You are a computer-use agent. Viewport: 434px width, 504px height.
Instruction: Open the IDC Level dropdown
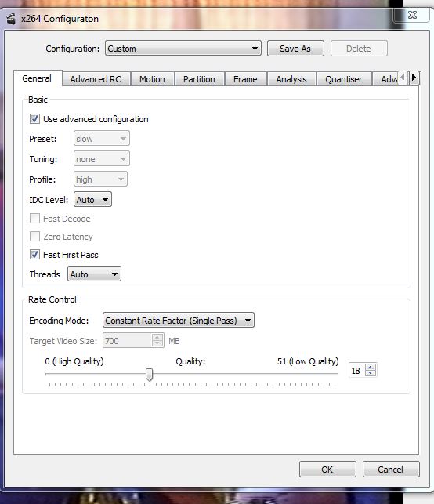coord(93,200)
